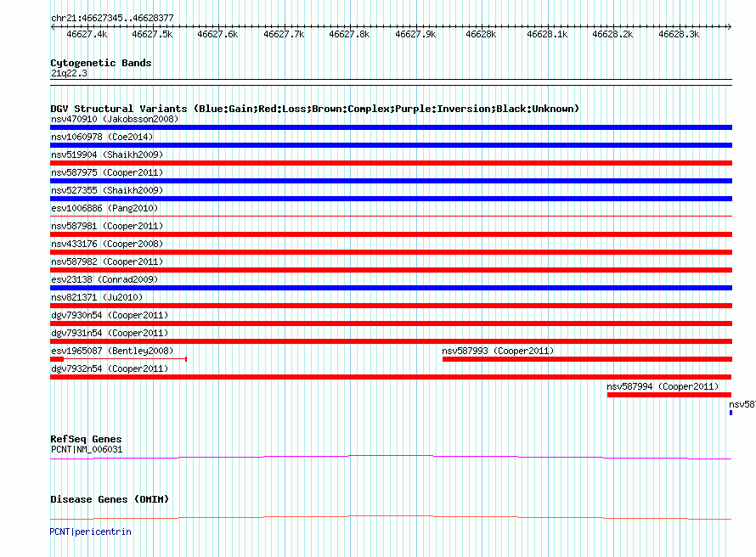The height and width of the screenshot is (557, 756).
Task: Select the nsv1060978 (Coe2014) label
Action: [x=102, y=137]
